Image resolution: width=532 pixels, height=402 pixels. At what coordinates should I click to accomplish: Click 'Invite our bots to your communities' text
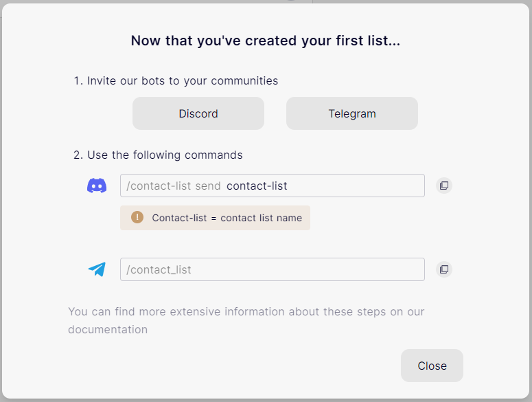183,81
